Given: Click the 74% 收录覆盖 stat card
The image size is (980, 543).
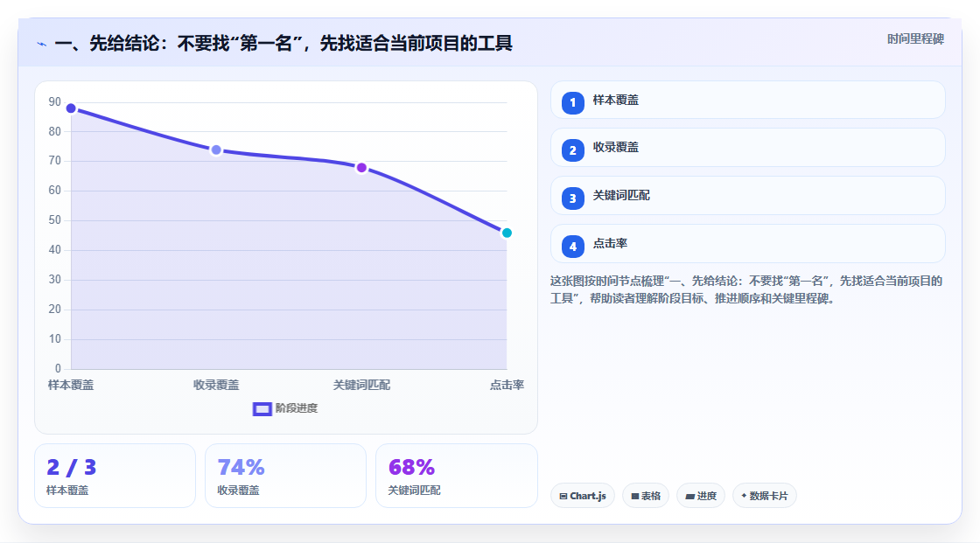Looking at the screenshot, I should pyautogui.click(x=285, y=476).
